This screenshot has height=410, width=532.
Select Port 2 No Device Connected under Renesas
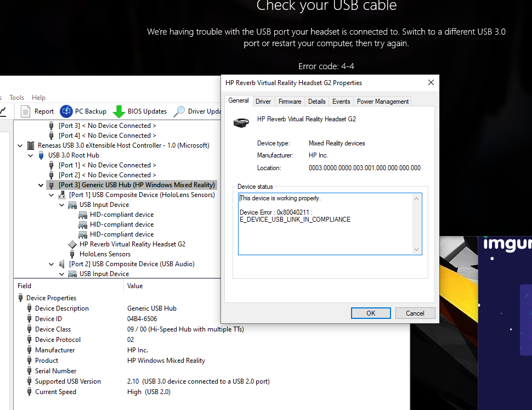[x=107, y=175]
